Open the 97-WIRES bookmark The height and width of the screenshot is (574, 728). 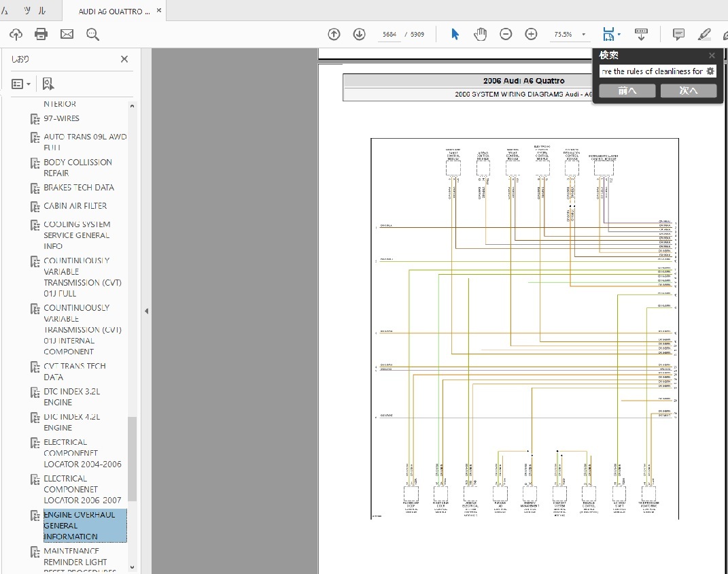point(61,118)
